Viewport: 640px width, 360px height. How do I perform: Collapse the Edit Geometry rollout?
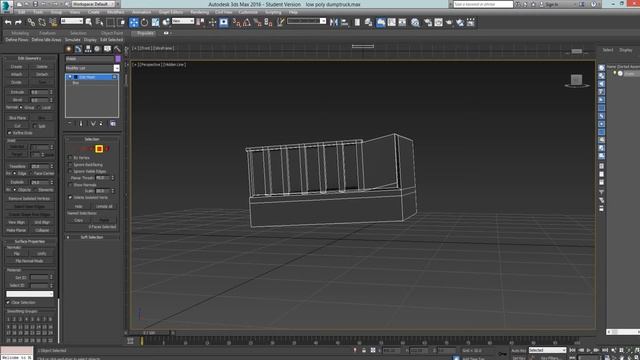click(x=29, y=58)
